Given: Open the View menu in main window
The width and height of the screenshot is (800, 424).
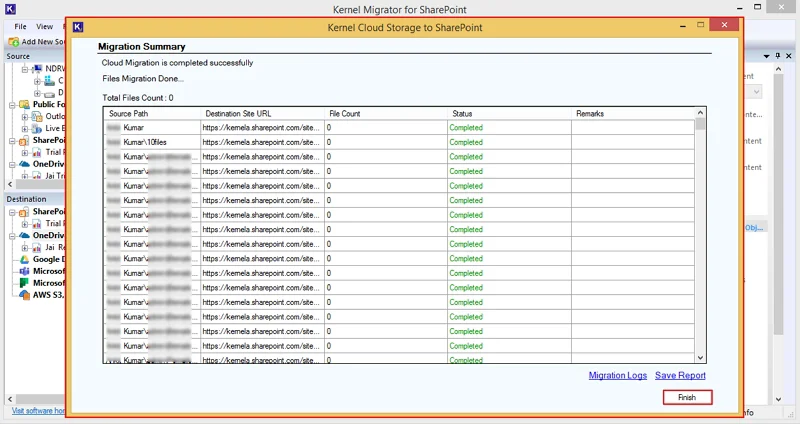Looking at the screenshot, I should 44,27.
